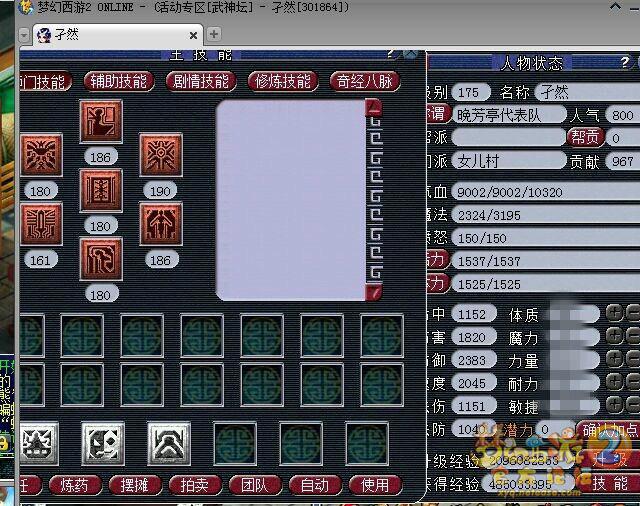Select the skill icon with level 190
The height and width of the screenshot is (506, 640).
point(161,155)
